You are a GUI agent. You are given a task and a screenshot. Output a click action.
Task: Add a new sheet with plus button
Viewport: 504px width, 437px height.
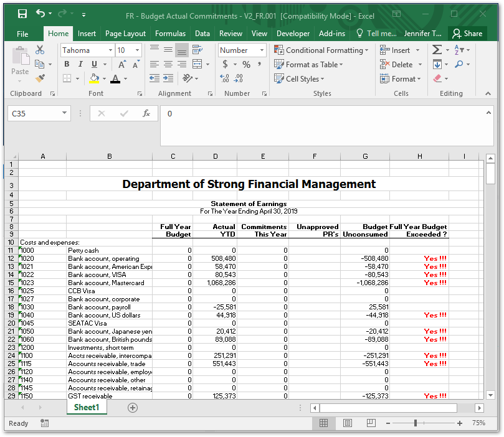tap(132, 407)
